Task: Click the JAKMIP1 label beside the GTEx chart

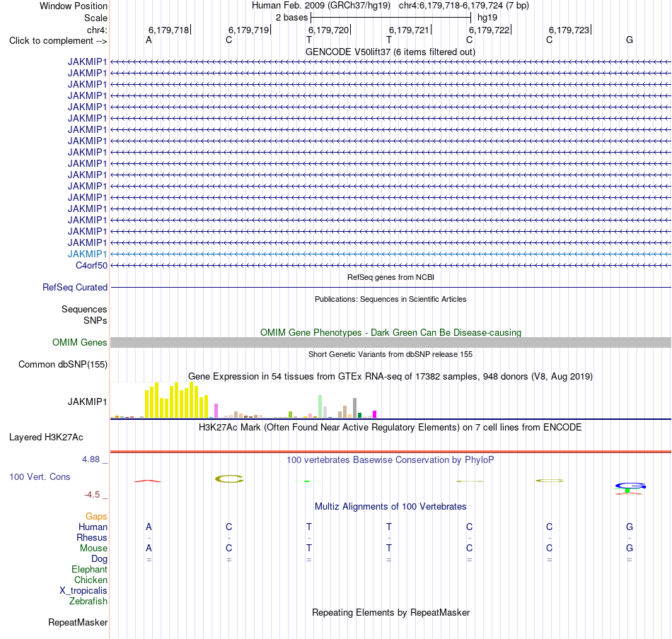Action: click(x=87, y=401)
